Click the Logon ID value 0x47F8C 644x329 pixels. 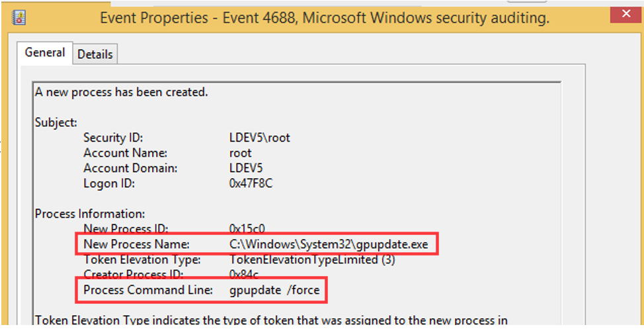pyautogui.click(x=251, y=183)
